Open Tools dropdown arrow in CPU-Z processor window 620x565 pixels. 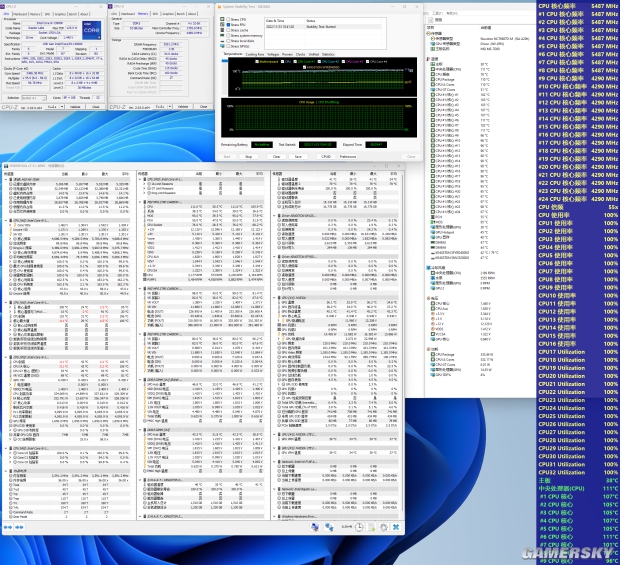click(x=62, y=107)
